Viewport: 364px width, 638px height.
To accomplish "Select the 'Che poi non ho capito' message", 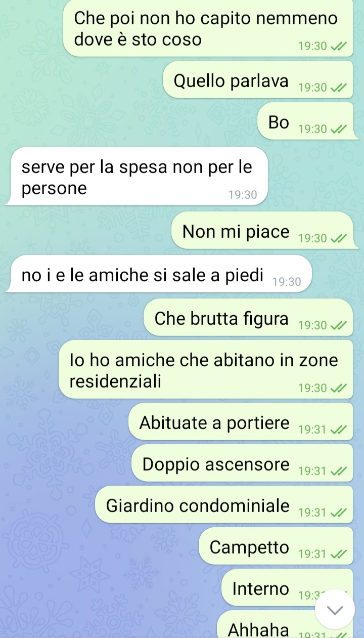I will pyautogui.click(x=208, y=28).
